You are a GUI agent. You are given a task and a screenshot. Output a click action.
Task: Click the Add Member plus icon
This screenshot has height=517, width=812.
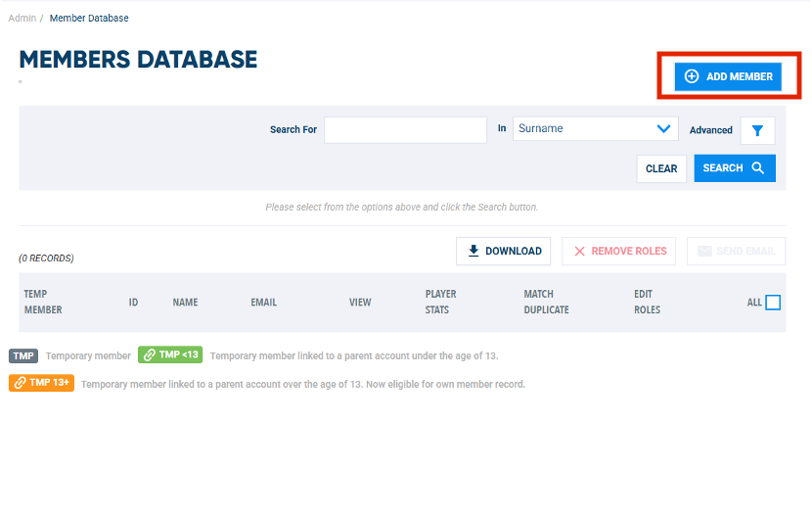(692, 76)
